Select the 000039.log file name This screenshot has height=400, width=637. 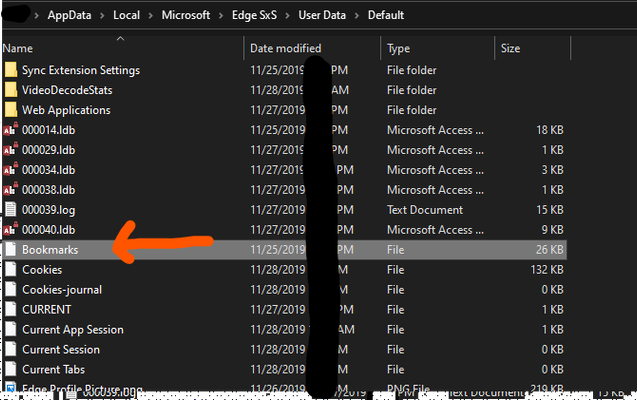[x=48, y=210]
